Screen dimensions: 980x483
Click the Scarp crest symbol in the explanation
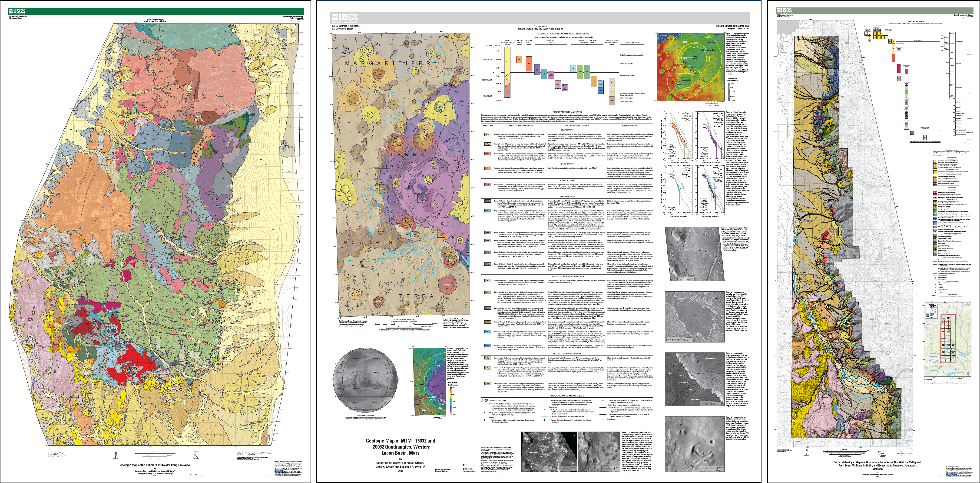(x=485, y=413)
